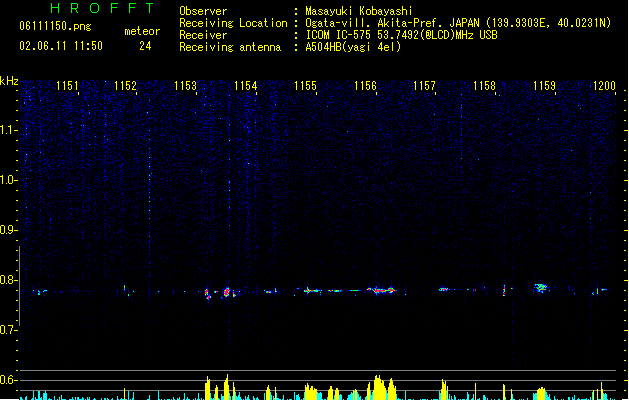Click the 1154 time marker
The image size is (629, 400).
click(245, 86)
